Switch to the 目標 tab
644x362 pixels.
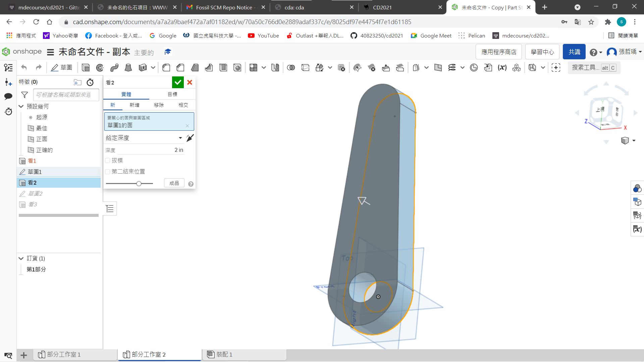[172, 95]
